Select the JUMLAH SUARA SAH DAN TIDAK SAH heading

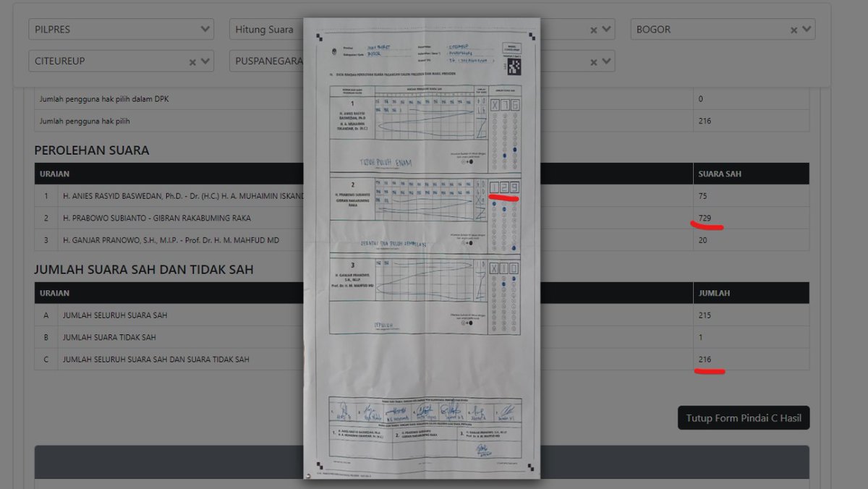pos(144,270)
